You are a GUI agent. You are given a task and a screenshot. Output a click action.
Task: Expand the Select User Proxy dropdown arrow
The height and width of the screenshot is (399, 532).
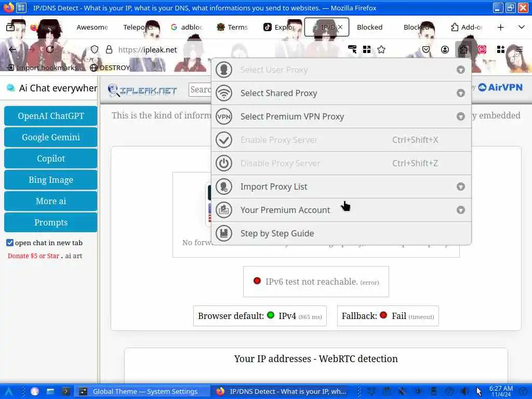[460, 70]
